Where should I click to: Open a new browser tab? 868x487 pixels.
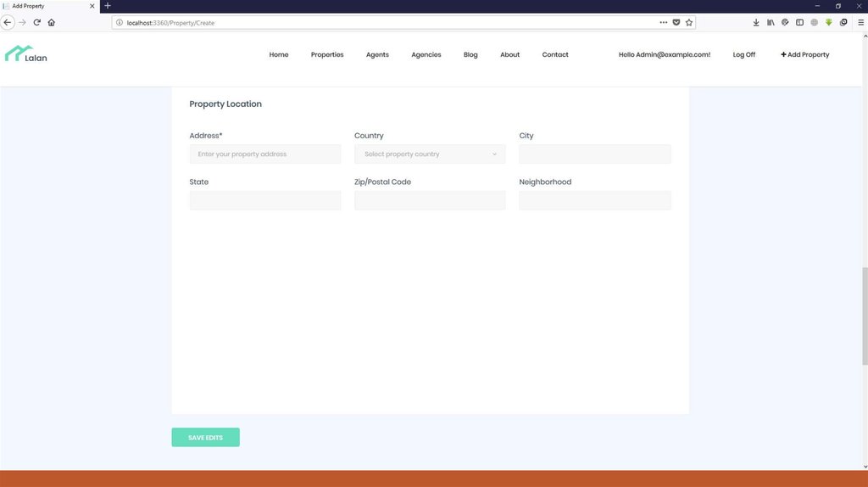pos(108,6)
